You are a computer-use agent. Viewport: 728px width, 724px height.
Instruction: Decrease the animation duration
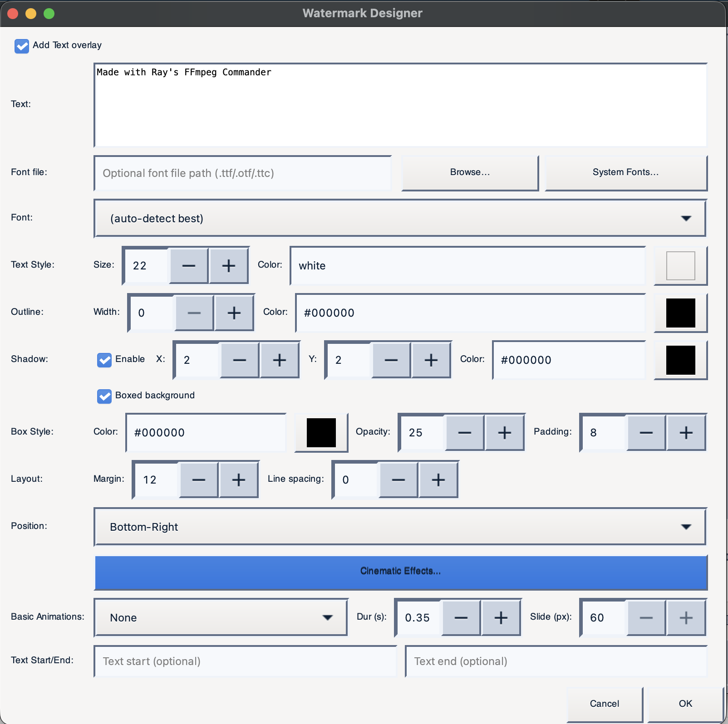click(461, 617)
